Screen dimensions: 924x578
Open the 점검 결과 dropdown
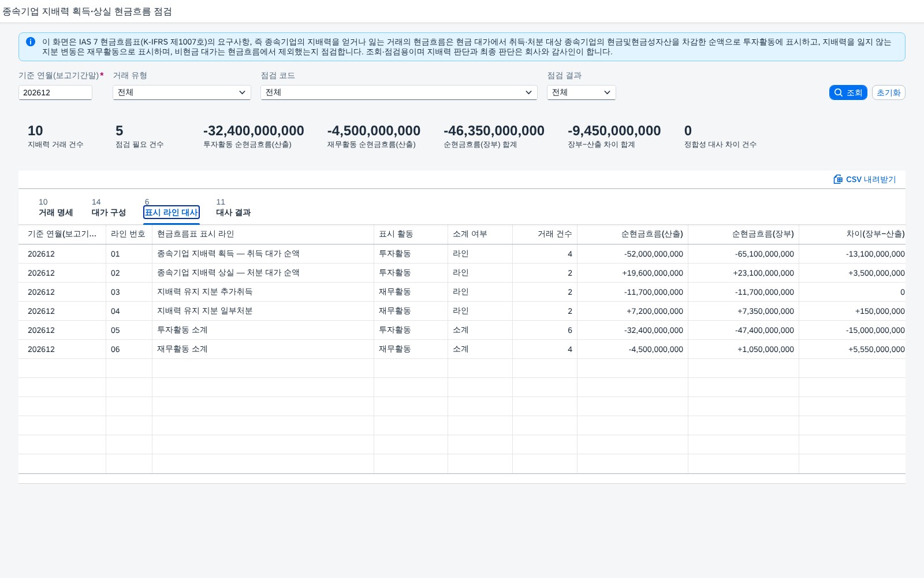[582, 92]
